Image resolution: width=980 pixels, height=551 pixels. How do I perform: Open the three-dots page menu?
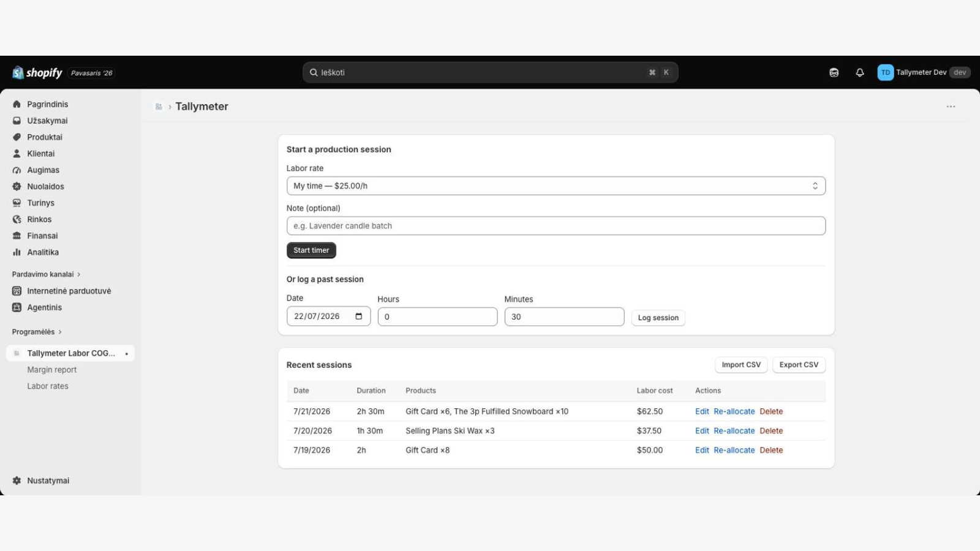click(951, 107)
